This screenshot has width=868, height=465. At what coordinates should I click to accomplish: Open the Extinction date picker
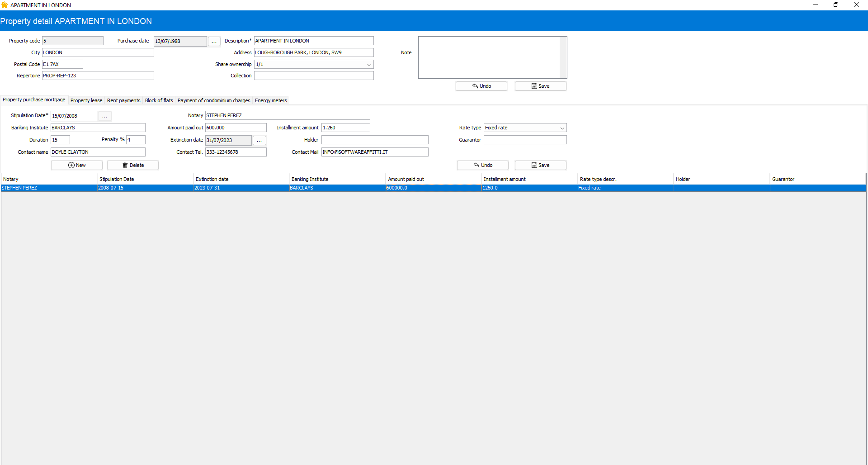tap(259, 141)
